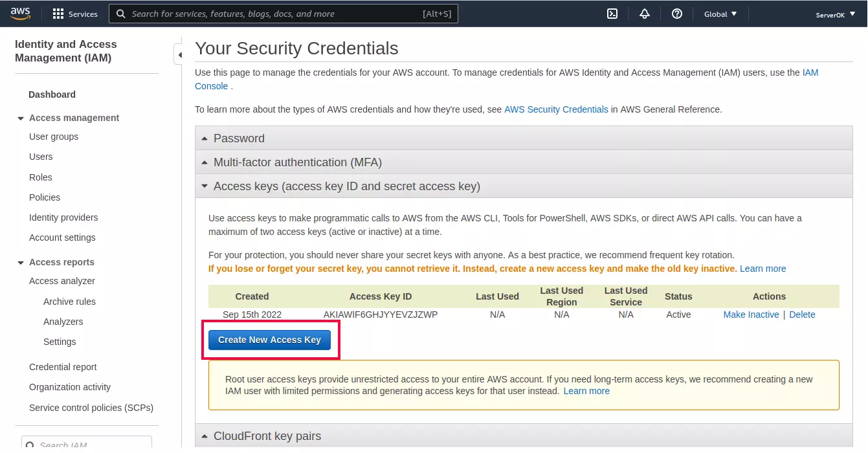This screenshot has height=453, width=868.
Task: Click the Search IAM input field
Action: tap(87, 443)
